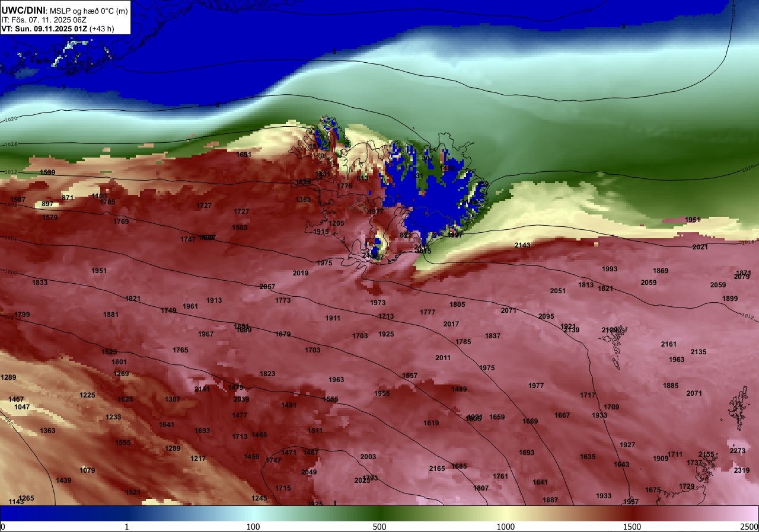Click the height value 2161

[669, 344]
